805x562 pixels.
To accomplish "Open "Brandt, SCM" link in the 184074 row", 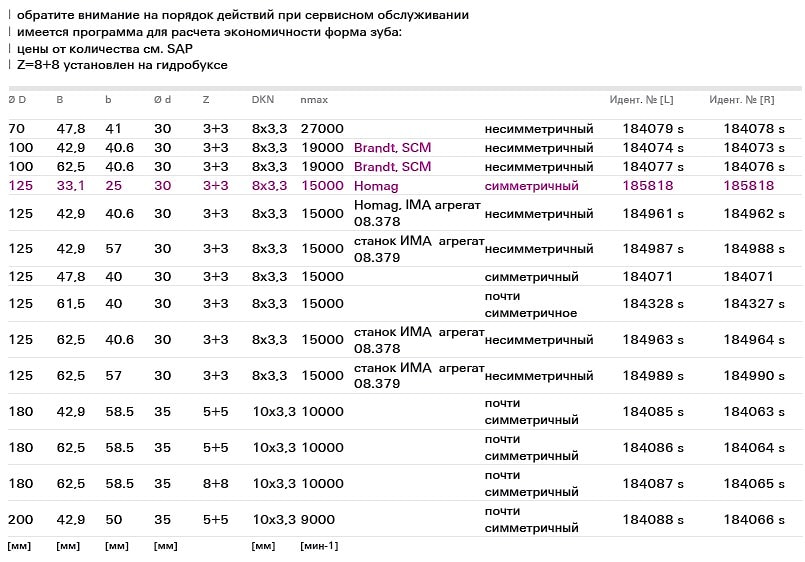I will [x=392, y=148].
